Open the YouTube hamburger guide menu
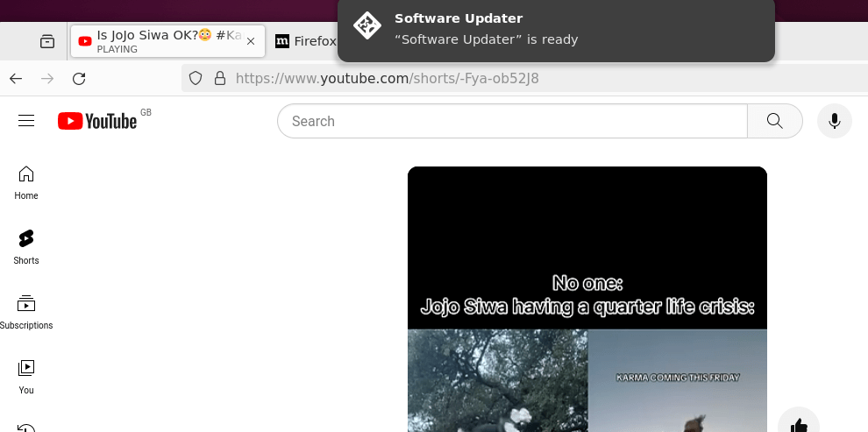 (26, 121)
